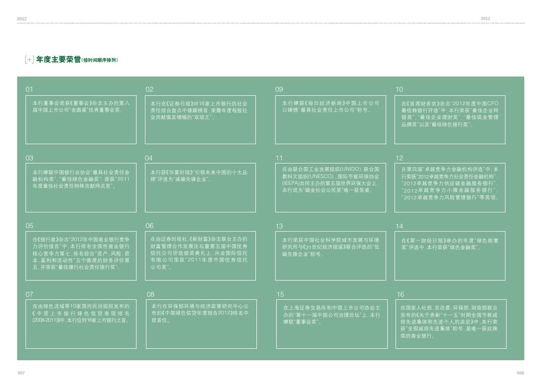Select award box 07 about 绿色流域
The width and height of the screenshot is (542, 392).
[x=81, y=323]
